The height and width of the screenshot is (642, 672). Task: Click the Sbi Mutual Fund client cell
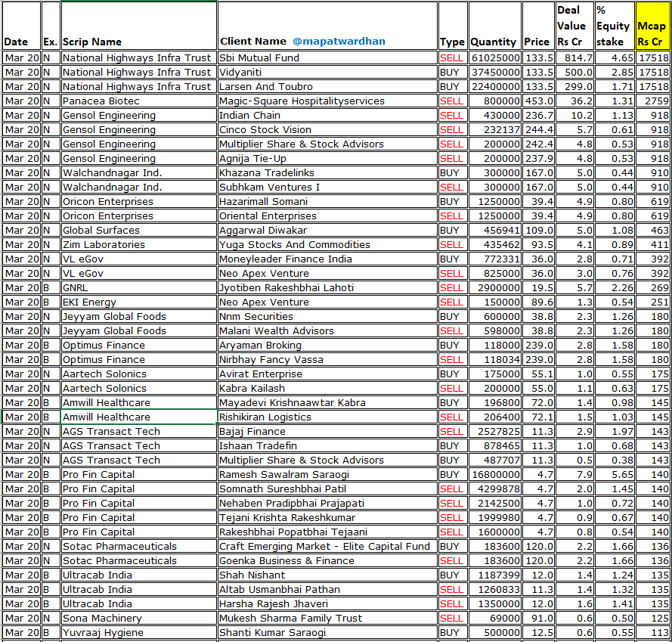click(327, 58)
